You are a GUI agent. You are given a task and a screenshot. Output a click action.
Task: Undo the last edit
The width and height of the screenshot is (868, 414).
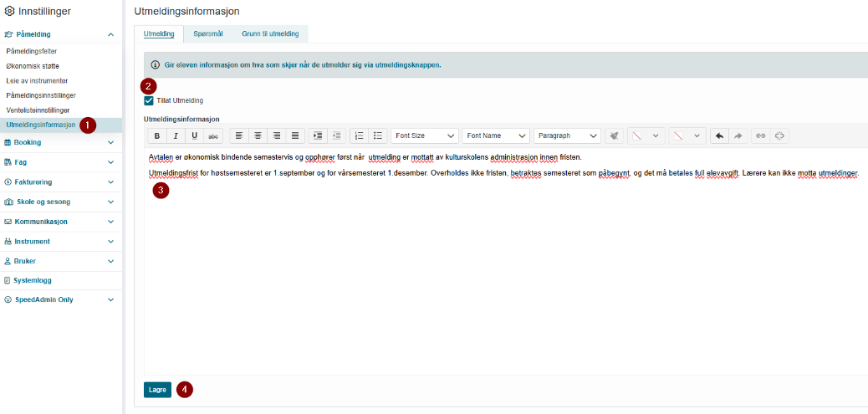pos(719,135)
